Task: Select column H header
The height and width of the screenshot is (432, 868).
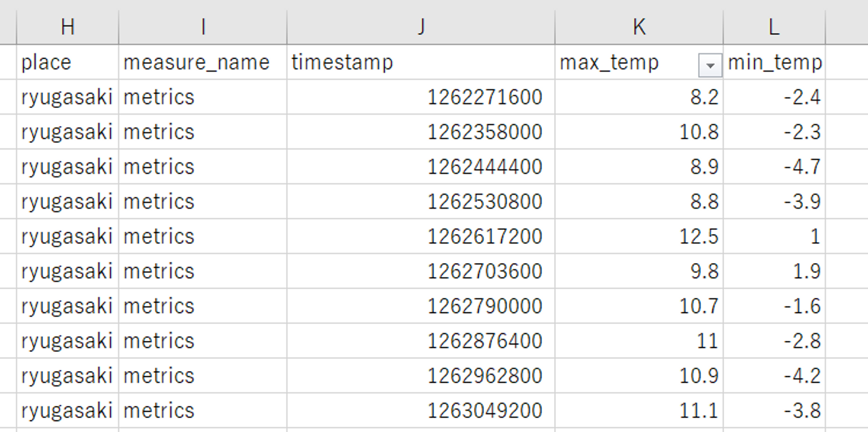Action: click(68, 27)
